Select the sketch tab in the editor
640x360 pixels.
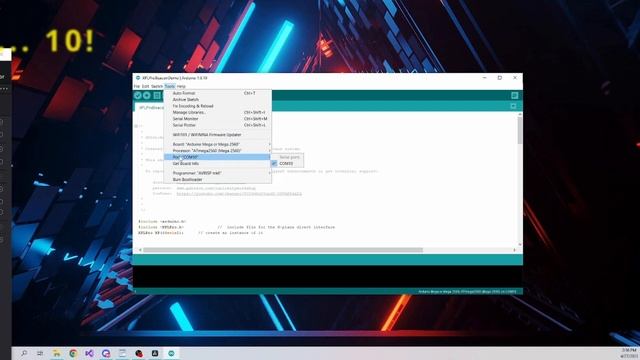click(x=149, y=107)
